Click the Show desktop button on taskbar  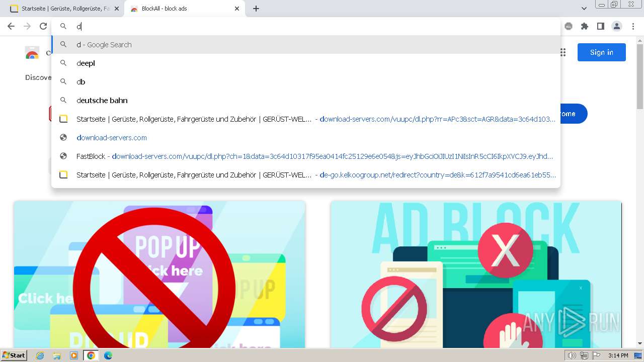(638, 355)
